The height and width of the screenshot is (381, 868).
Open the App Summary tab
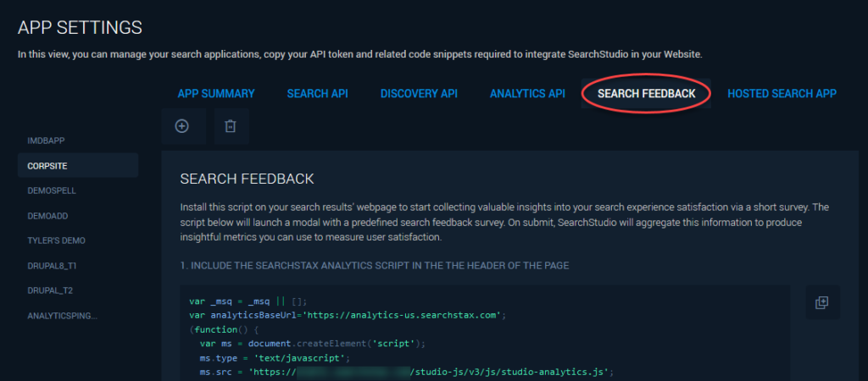pyautogui.click(x=216, y=93)
